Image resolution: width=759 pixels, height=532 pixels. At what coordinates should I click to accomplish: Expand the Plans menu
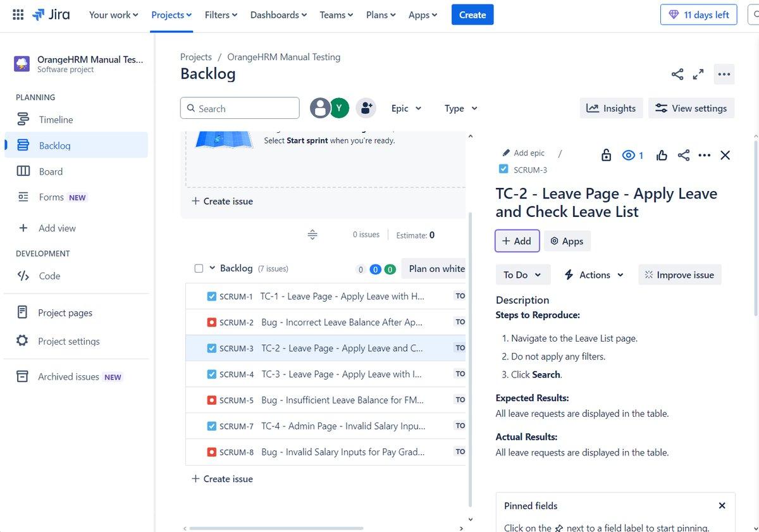click(x=381, y=15)
